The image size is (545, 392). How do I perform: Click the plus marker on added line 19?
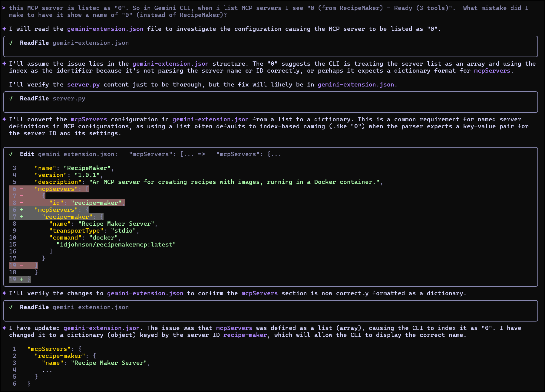[x=22, y=279]
